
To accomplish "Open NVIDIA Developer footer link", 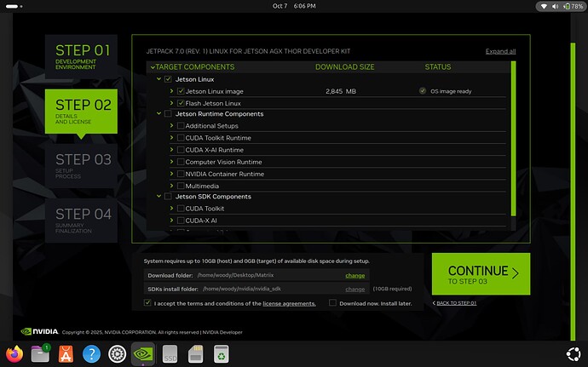I will click(222, 332).
